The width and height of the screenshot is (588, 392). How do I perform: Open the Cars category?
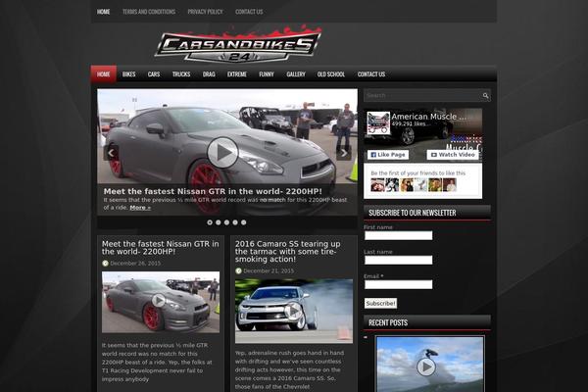click(154, 74)
